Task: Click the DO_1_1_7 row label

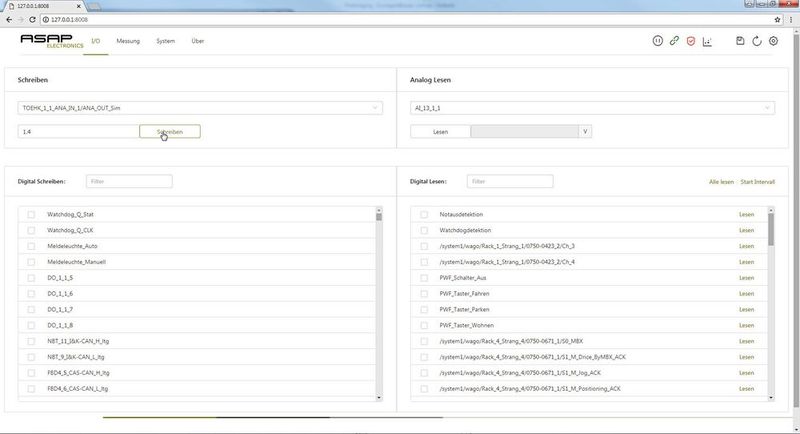Action: (x=60, y=310)
